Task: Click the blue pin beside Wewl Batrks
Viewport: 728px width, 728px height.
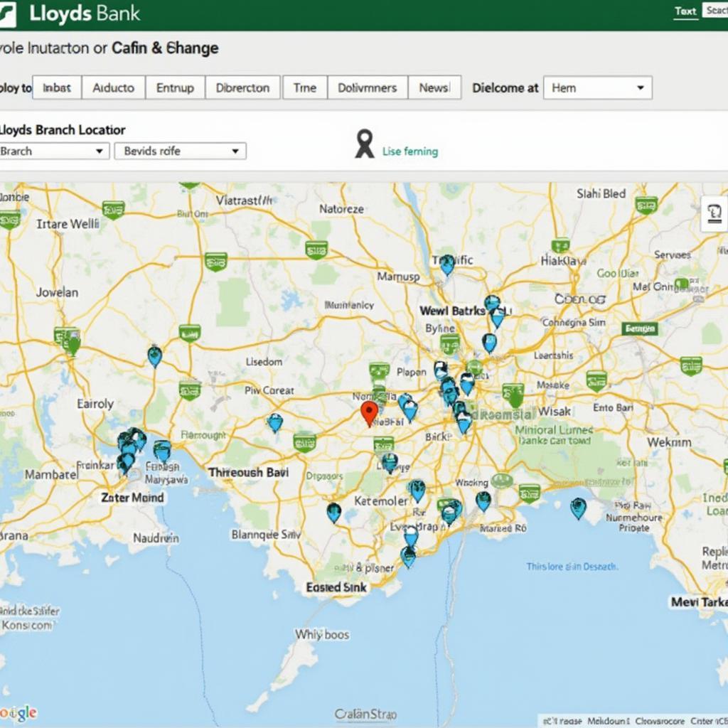Action: click(x=497, y=317)
